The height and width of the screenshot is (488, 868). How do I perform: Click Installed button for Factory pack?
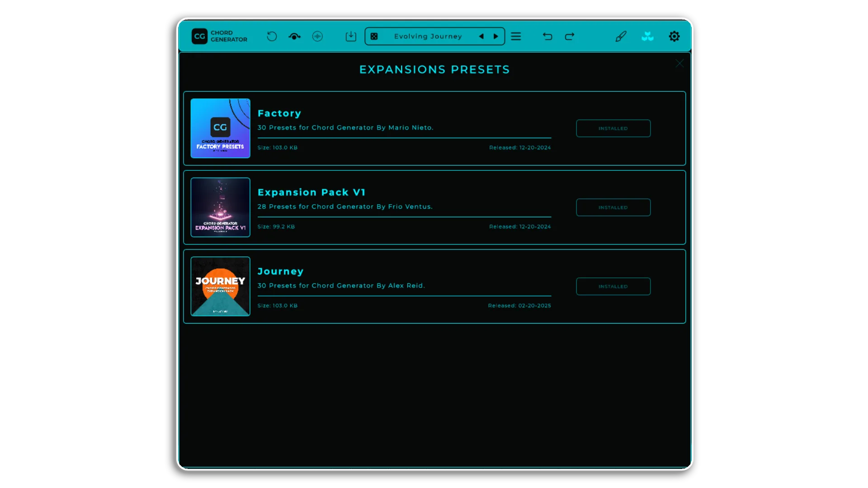tap(613, 128)
